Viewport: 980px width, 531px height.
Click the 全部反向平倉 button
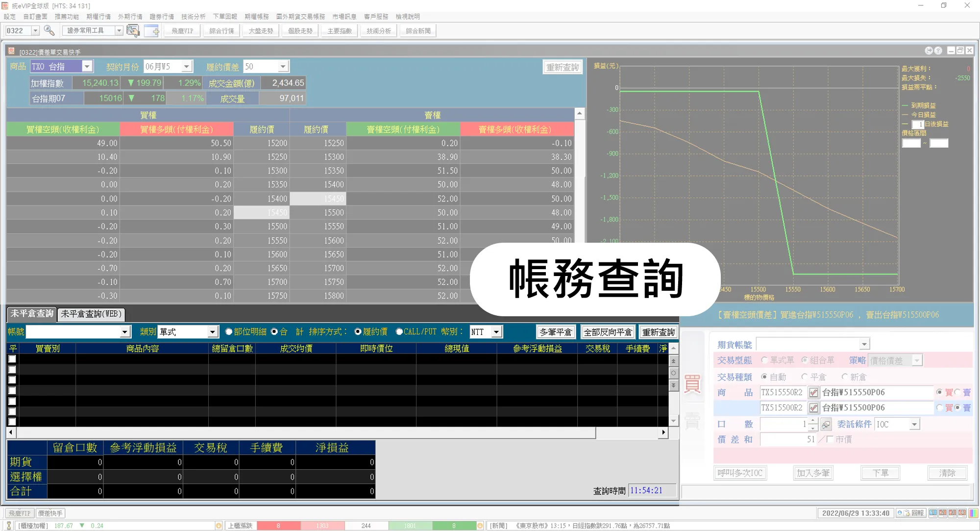coord(608,332)
